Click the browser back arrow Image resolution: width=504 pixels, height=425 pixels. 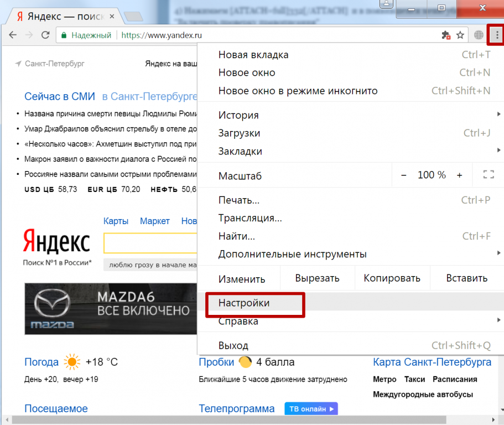click(x=13, y=35)
